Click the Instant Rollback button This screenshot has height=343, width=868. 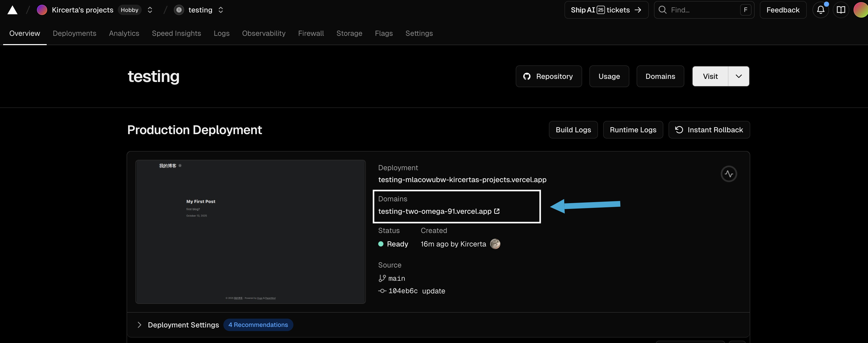(709, 130)
